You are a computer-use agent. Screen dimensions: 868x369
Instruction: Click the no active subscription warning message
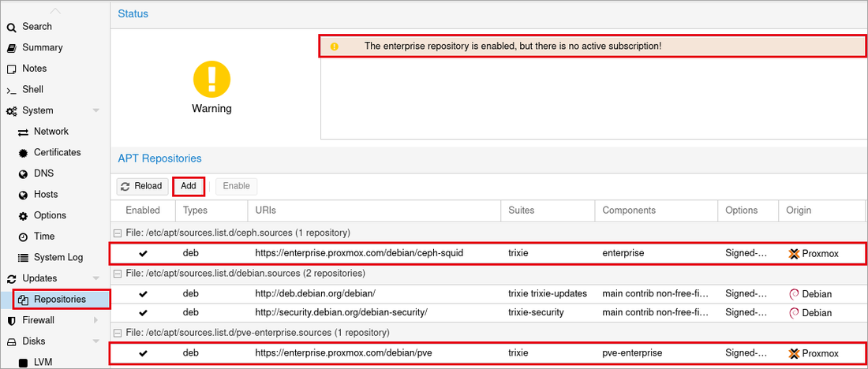click(513, 47)
